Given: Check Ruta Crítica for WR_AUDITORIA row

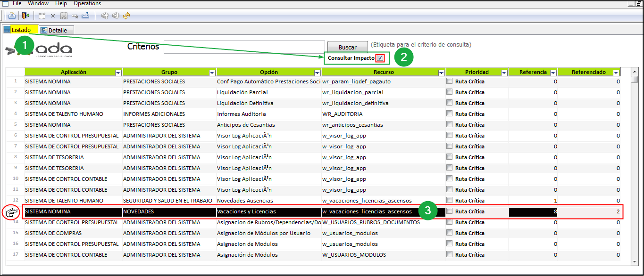Looking at the screenshot, I should pyautogui.click(x=449, y=114).
